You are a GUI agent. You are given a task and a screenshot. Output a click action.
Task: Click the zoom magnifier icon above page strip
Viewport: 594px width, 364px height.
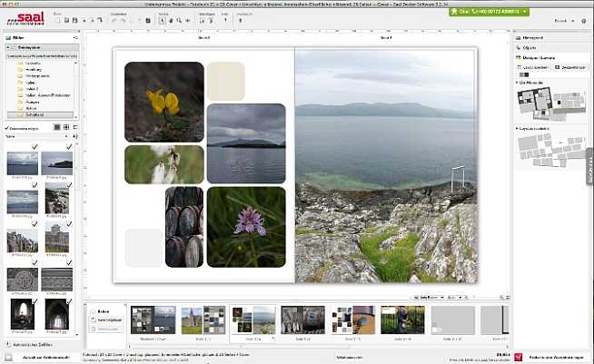501,298
